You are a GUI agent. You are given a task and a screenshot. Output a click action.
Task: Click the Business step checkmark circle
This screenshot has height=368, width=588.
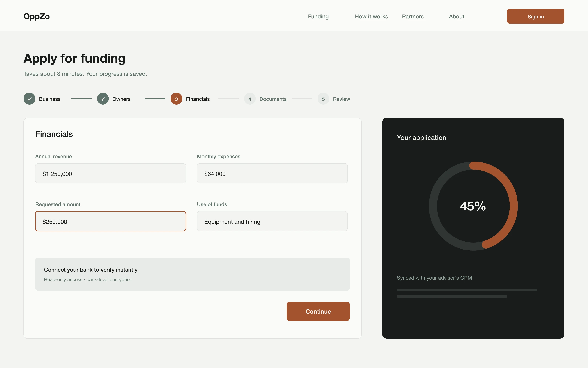pos(29,99)
